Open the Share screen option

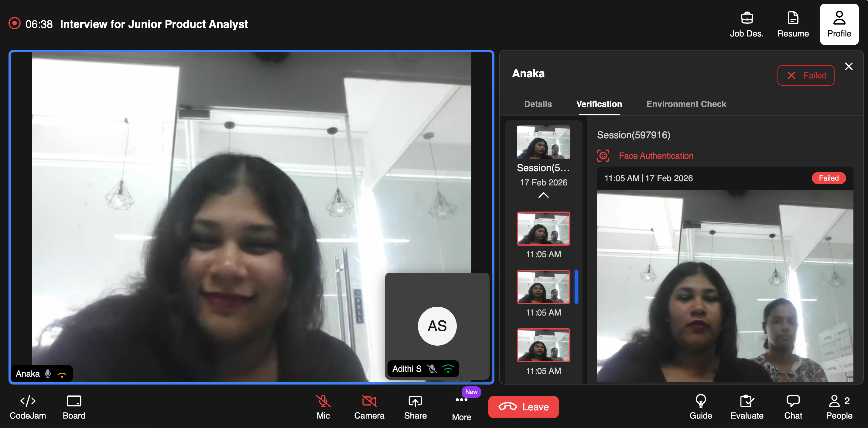click(x=415, y=407)
